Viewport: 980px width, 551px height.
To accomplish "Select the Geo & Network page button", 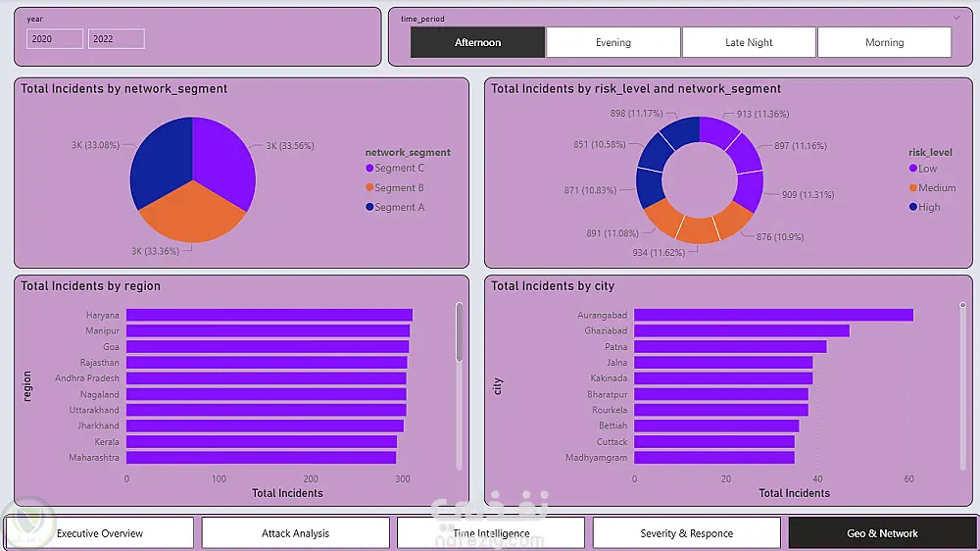I will [x=882, y=533].
